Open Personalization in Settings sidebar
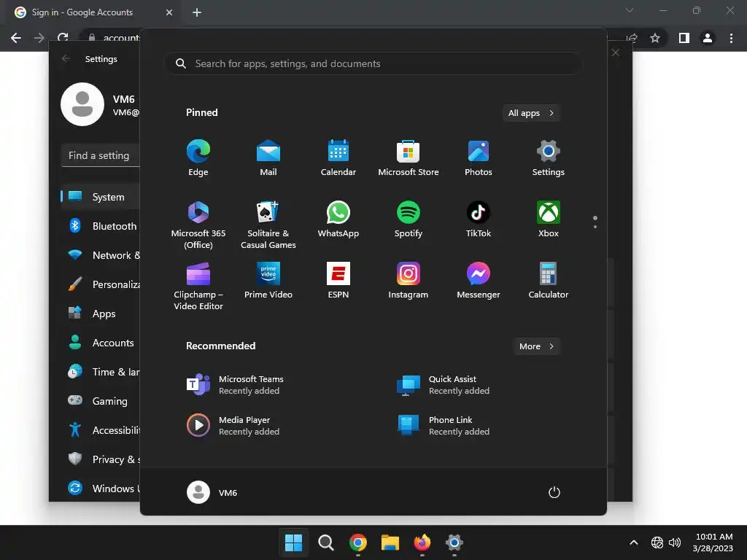This screenshot has width=747, height=560. [x=100, y=284]
